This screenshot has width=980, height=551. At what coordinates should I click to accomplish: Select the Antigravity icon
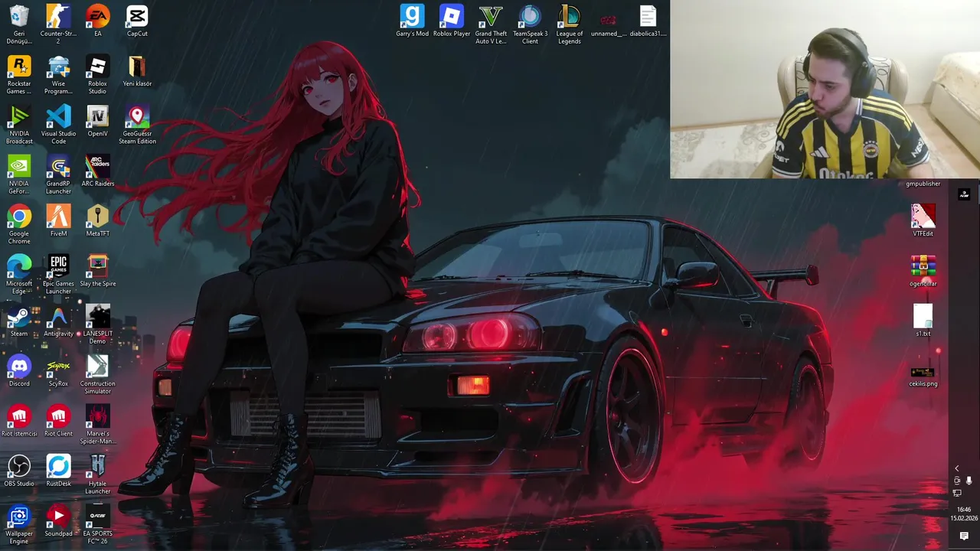click(x=58, y=321)
